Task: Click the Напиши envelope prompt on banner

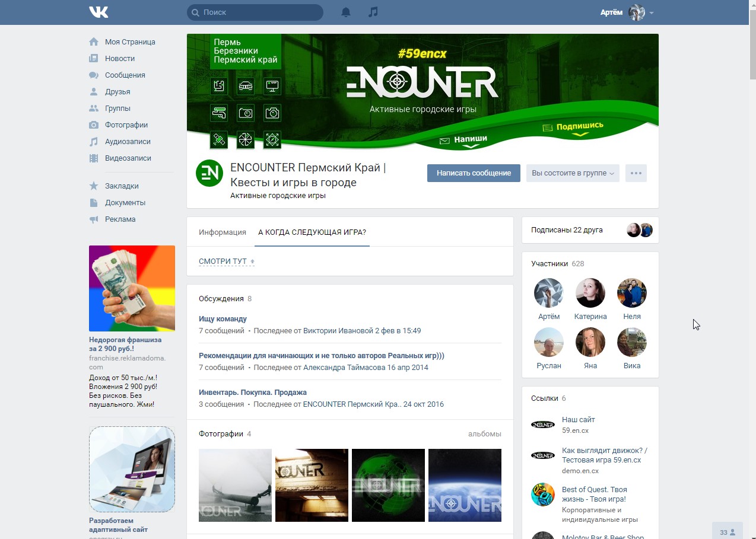Action: tap(463, 140)
